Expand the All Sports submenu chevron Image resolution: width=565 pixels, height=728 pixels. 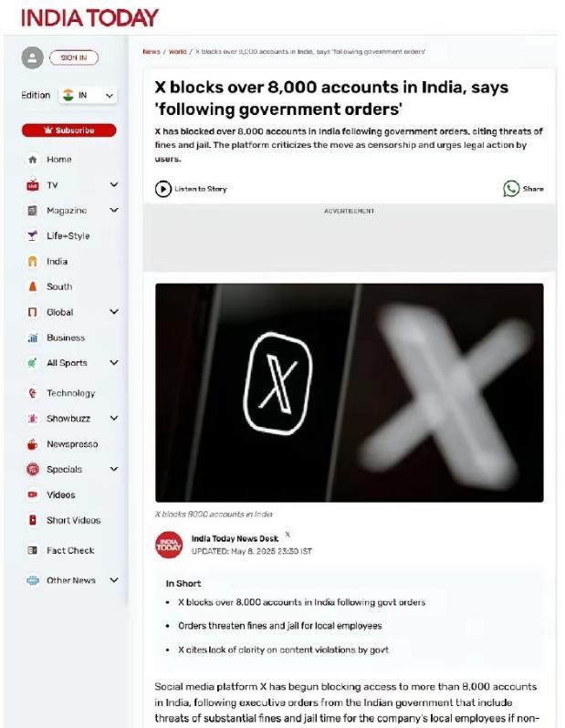pyautogui.click(x=114, y=362)
